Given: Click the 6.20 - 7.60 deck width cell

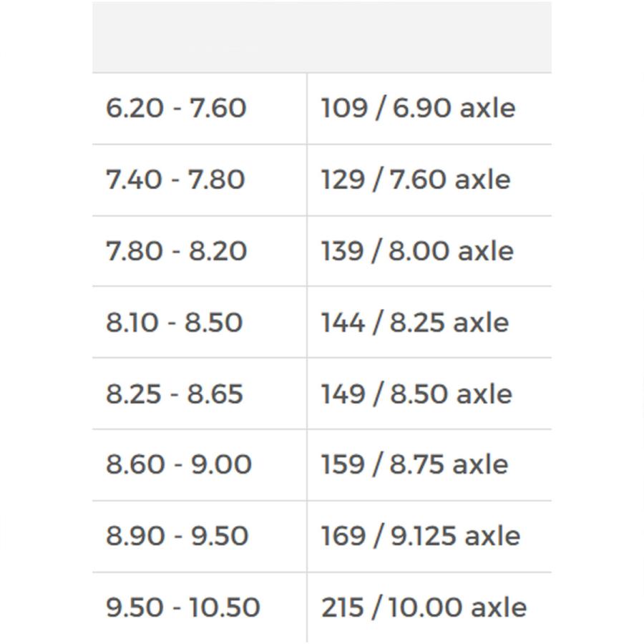Looking at the screenshot, I should point(176,108).
